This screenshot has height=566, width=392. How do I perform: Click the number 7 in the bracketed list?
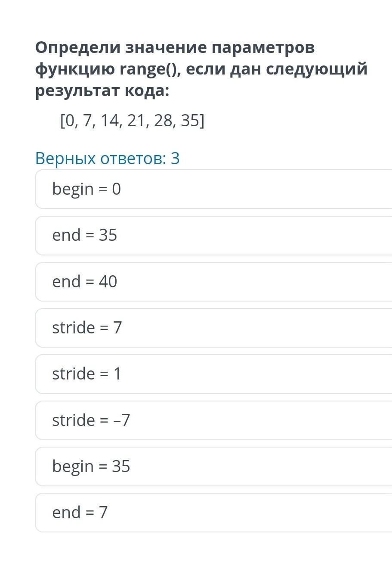pos(87,121)
